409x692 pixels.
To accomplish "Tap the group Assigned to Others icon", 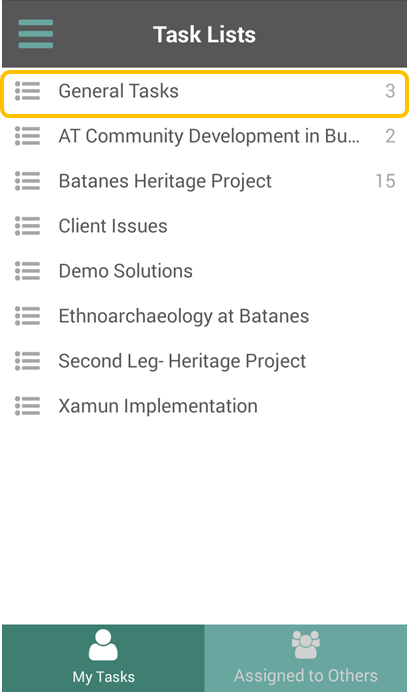I will coord(306,645).
